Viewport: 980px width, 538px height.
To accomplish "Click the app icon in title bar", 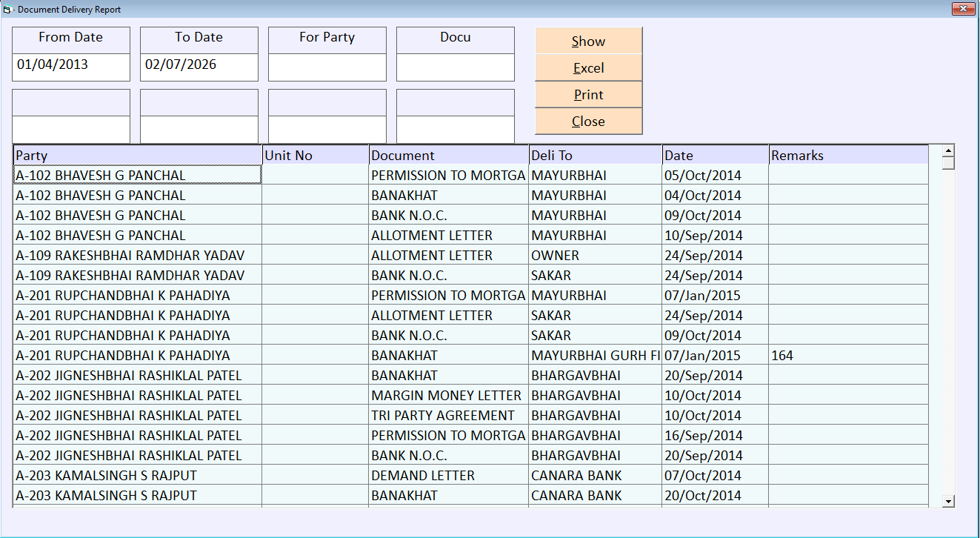I will (8, 10).
